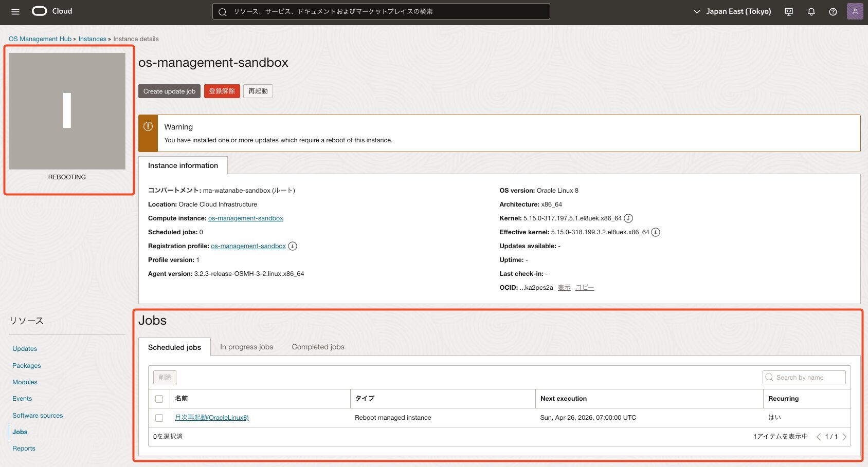
Task: Check the 月次再起動(OracleLinux8) job row checkbox
Action: tap(159, 418)
